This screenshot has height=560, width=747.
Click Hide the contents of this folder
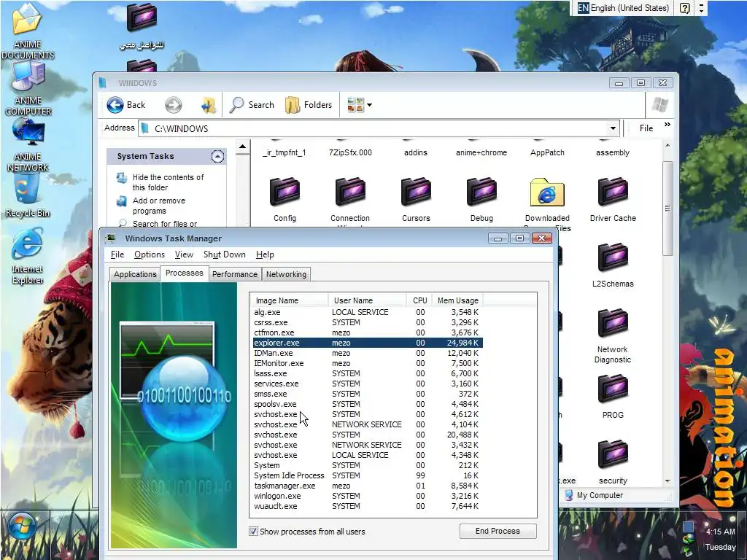pos(169,182)
